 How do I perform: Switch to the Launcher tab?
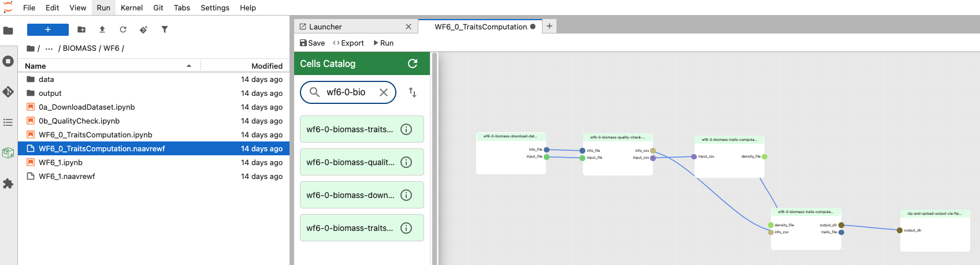pyautogui.click(x=325, y=27)
